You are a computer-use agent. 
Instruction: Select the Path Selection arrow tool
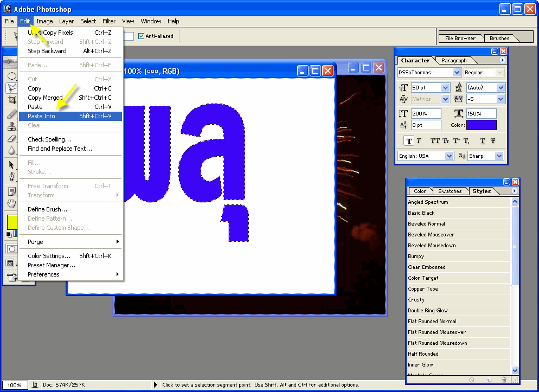pyautogui.click(x=12, y=165)
